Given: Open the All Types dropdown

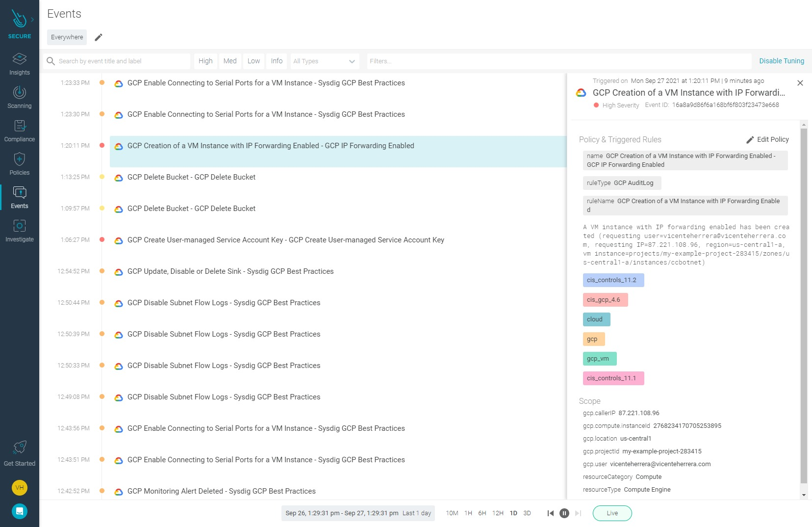Looking at the screenshot, I should (x=324, y=61).
